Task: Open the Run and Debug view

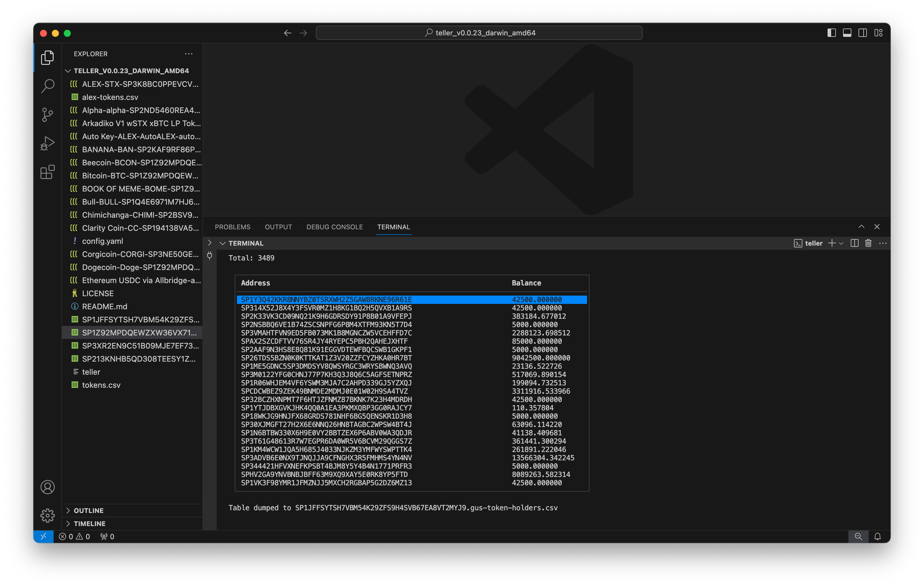Action: [47, 143]
